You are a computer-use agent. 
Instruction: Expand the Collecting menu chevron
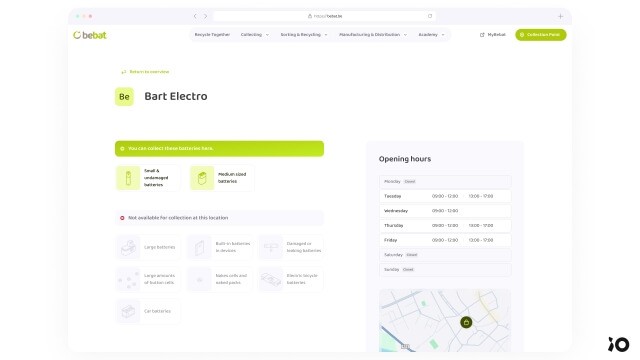267,35
